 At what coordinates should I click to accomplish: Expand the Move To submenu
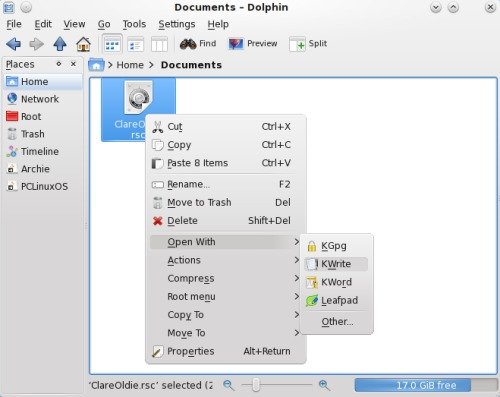226,333
